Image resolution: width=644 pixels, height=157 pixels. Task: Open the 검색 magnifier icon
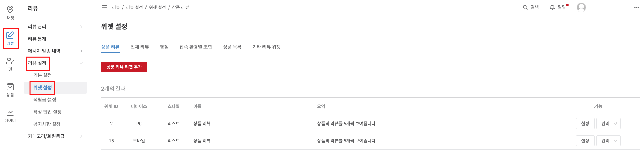[x=525, y=7]
